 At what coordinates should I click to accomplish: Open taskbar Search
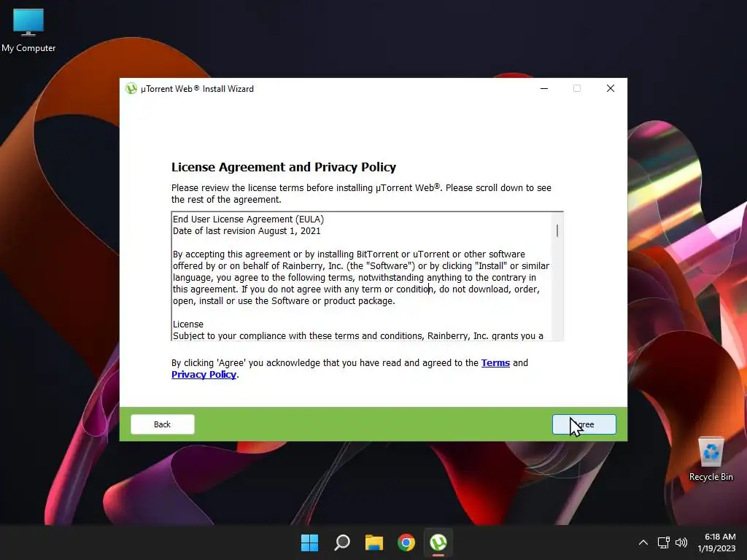(342, 542)
